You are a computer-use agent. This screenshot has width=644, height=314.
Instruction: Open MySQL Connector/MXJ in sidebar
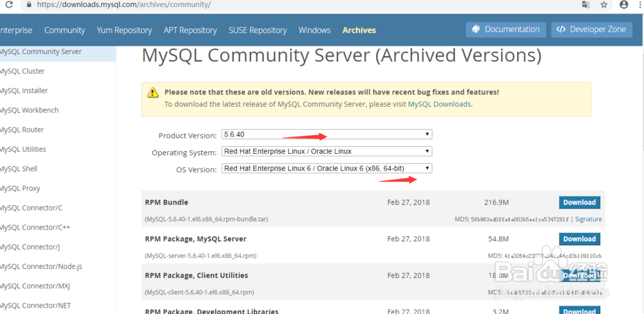point(35,286)
